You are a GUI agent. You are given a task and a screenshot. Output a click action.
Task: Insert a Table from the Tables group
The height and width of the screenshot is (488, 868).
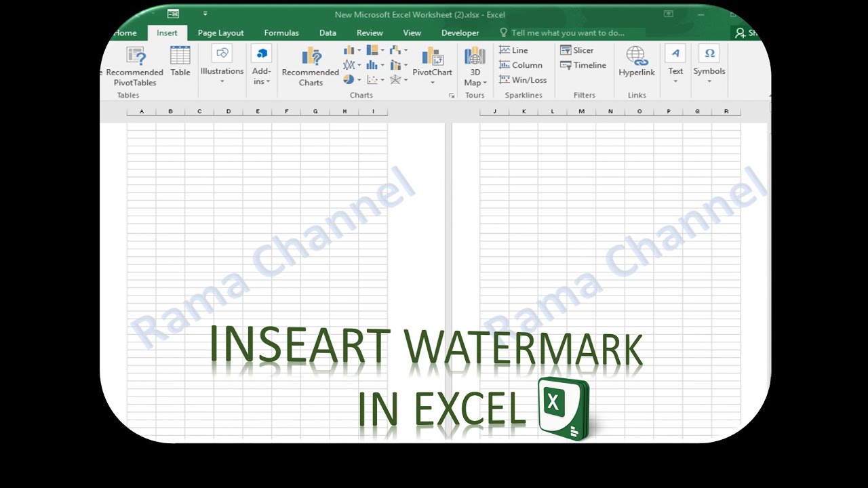180,62
